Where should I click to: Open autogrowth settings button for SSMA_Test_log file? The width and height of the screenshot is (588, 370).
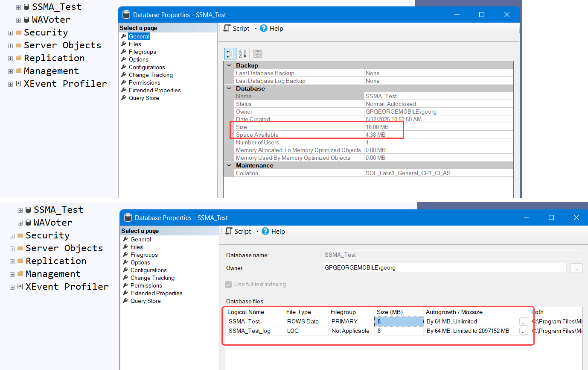coord(524,331)
